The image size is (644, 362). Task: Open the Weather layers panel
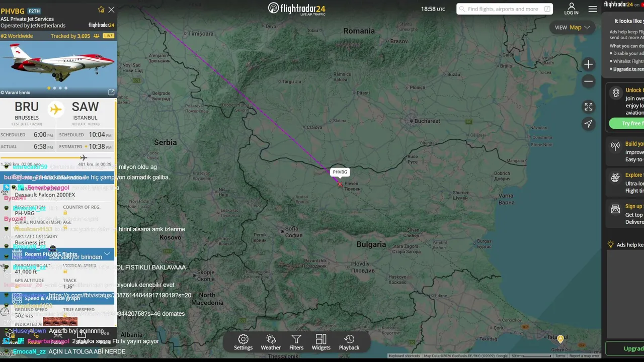271,342
